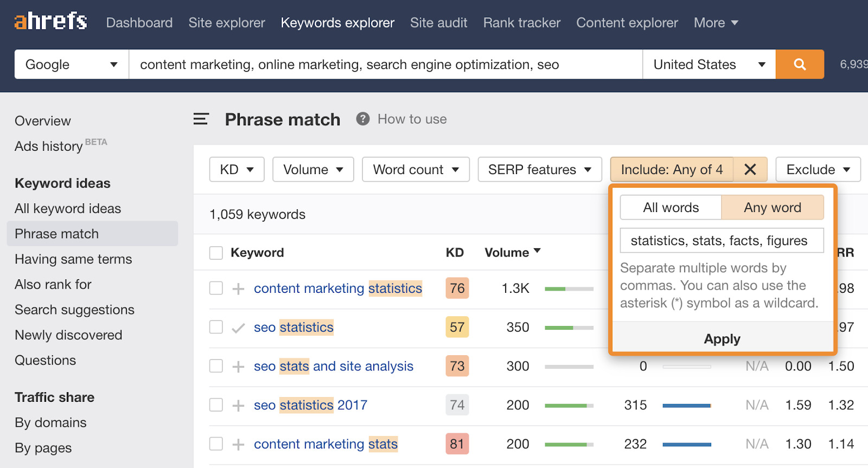Go to Dashboard in the top navigation
The width and height of the screenshot is (868, 468).
click(139, 23)
